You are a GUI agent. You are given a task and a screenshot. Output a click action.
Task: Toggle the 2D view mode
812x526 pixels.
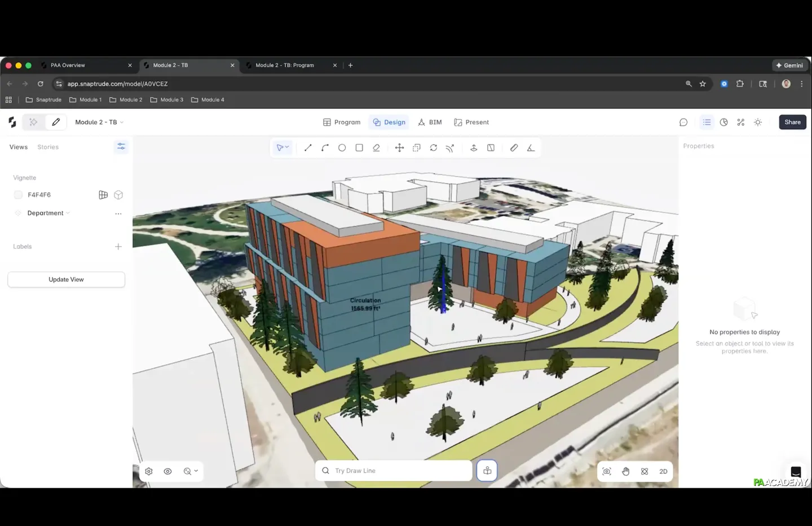tap(663, 471)
